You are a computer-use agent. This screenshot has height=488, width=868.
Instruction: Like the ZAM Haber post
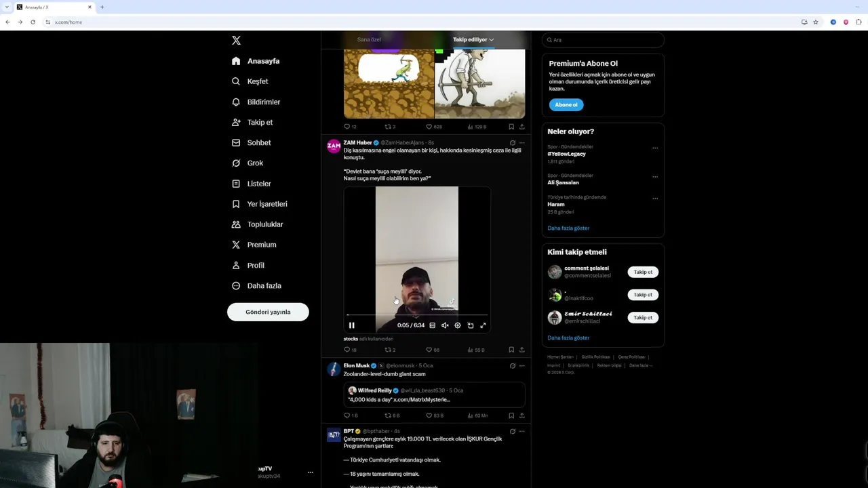pyautogui.click(x=432, y=350)
